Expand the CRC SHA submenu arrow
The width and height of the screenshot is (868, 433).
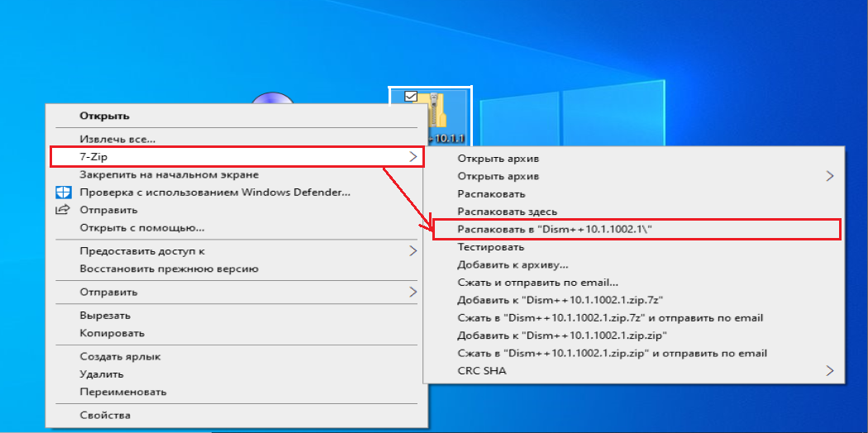click(829, 370)
